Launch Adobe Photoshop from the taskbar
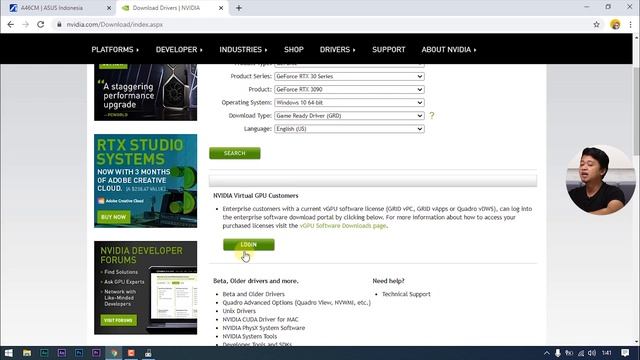Image resolution: width=640 pixels, height=360 pixels. [x=79, y=353]
